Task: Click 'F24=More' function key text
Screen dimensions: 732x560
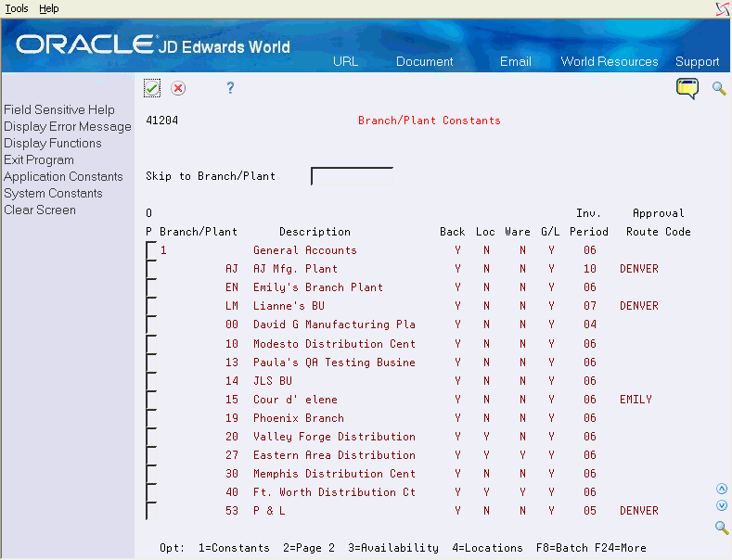Action: (620, 548)
